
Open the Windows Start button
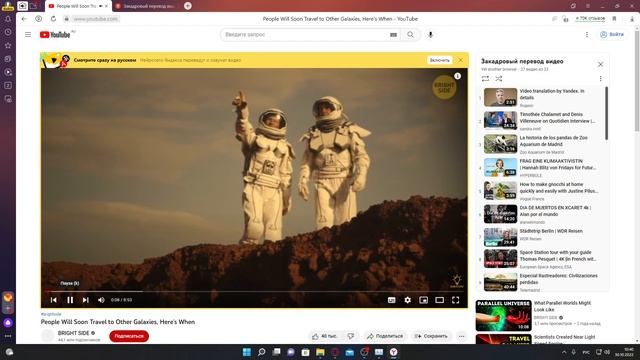point(247,352)
